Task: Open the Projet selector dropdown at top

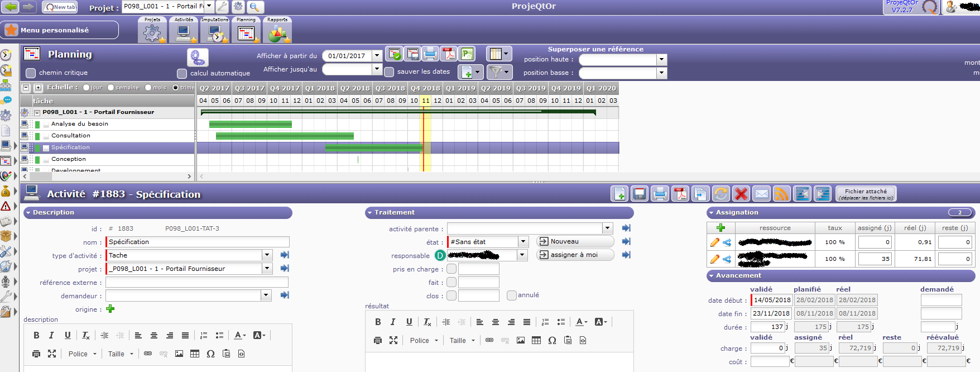Action: [x=209, y=6]
